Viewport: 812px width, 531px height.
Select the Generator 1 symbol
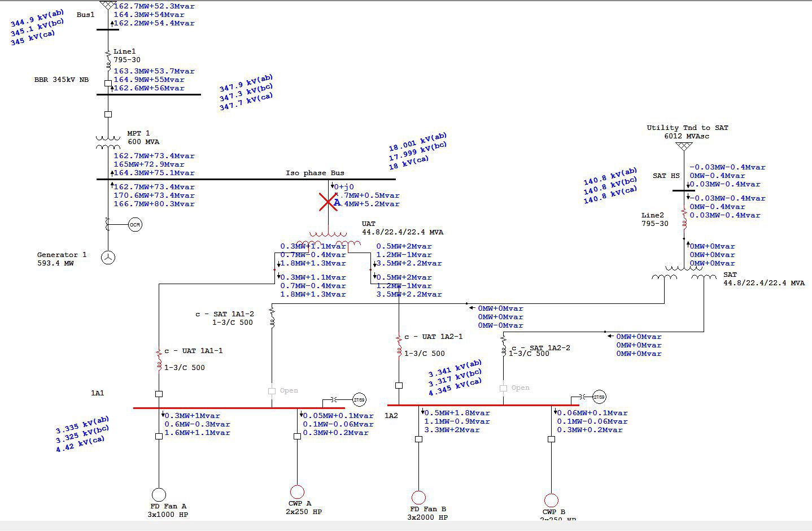point(107,258)
